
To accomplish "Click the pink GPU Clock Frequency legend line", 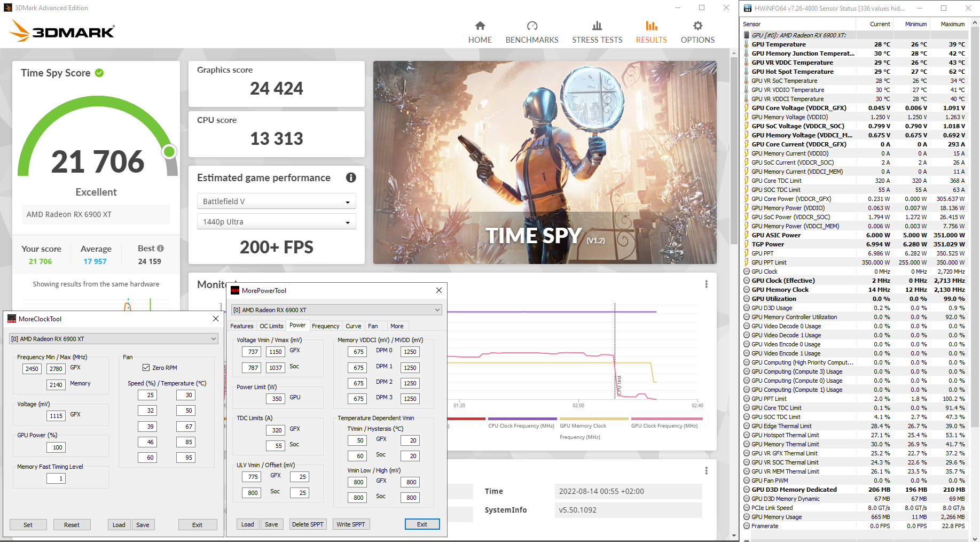I will [x=667, y=419].
